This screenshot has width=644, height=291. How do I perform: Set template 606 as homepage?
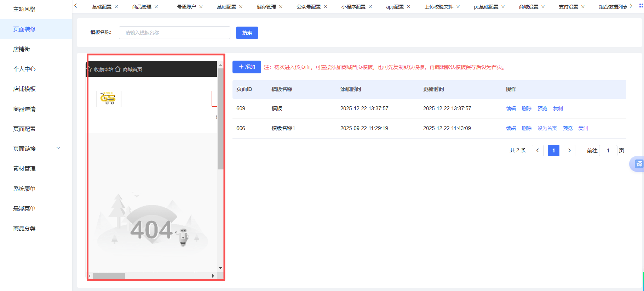[x=547, y=128]
